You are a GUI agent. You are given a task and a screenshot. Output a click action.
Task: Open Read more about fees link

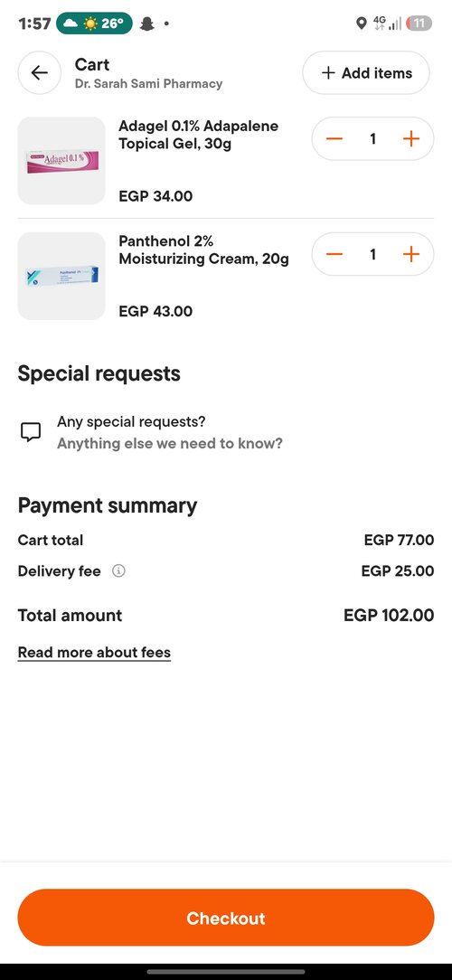pyautogui.click(x=94, y=653)
